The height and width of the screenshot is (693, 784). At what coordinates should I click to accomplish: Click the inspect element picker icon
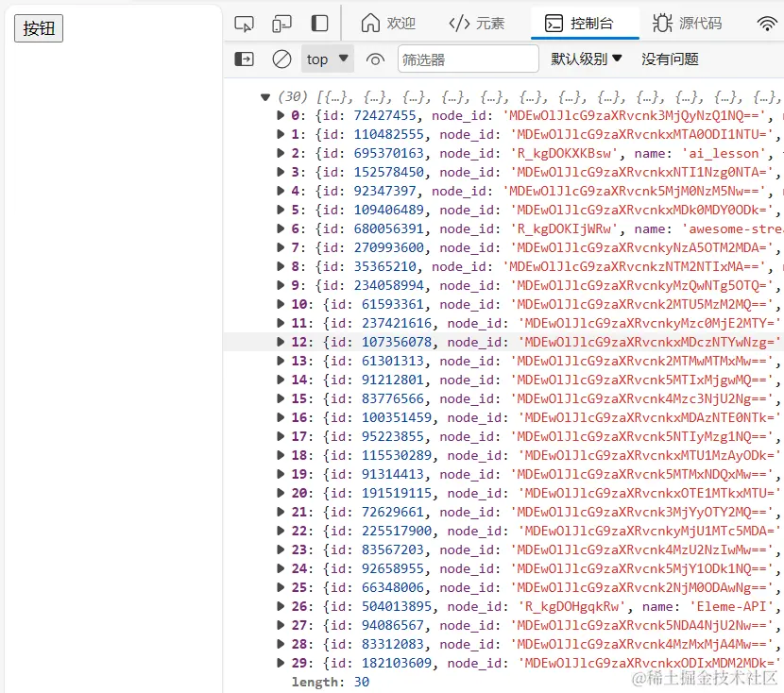coord(245,24)
